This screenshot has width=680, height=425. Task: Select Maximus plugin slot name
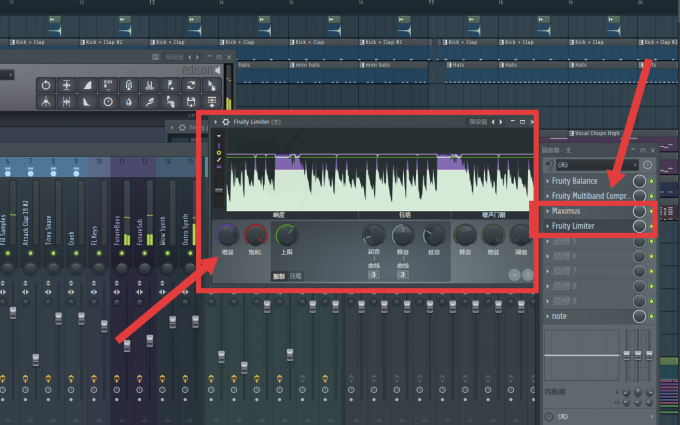[566, 211]
